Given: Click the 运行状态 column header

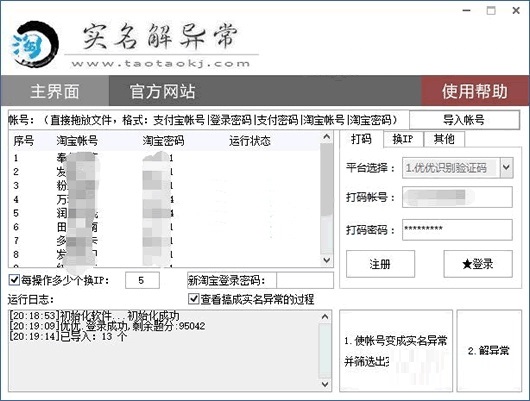Looking at the screenshot, I should (250, 141).
